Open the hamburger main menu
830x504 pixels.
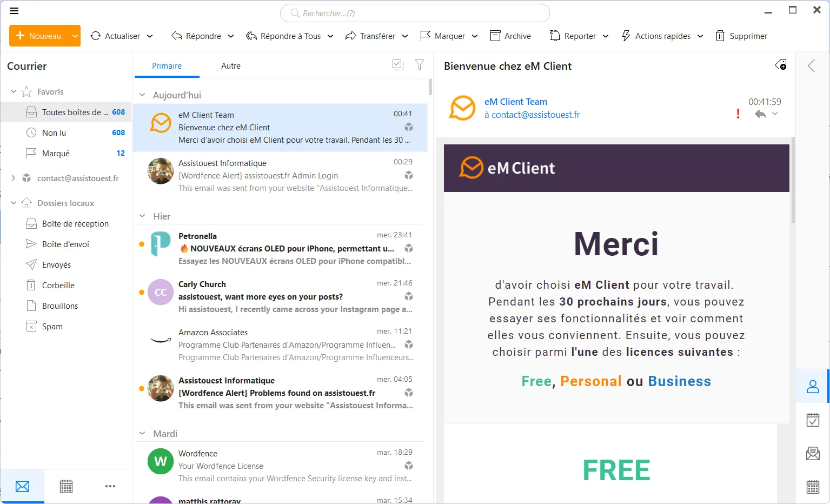coord(14,11)
